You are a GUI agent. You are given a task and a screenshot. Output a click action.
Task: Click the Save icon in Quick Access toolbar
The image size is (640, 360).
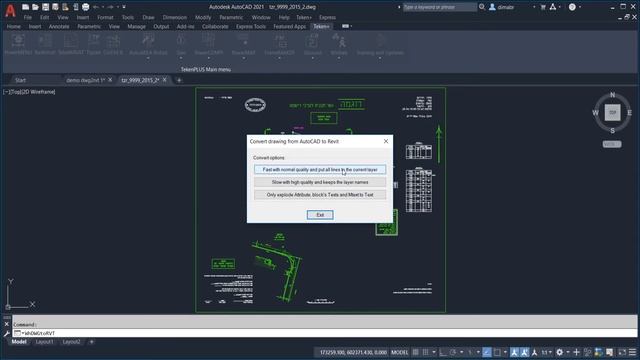[x=45, y=7]
